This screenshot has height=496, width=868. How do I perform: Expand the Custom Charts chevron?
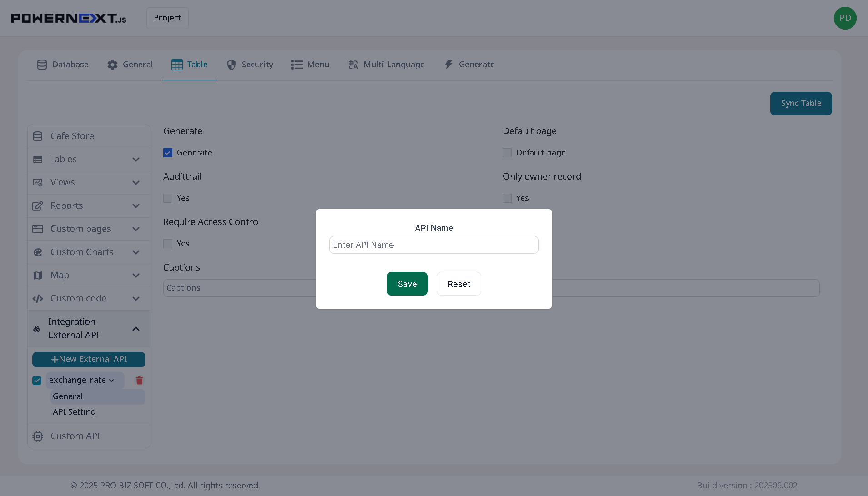tap(135, 252)
